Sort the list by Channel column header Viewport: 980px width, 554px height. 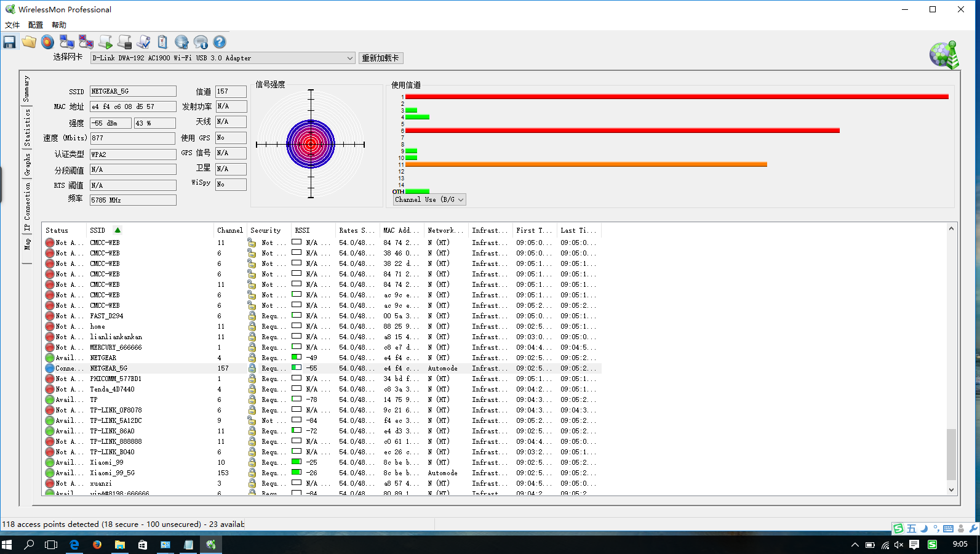pyautogui.click(x=230, y=230)
